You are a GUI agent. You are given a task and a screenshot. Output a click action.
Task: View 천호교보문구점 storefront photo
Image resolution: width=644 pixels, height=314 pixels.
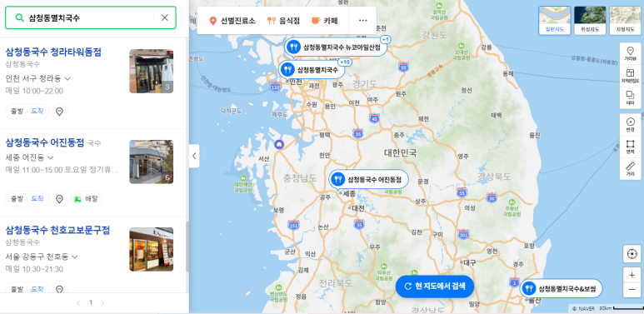151,249
